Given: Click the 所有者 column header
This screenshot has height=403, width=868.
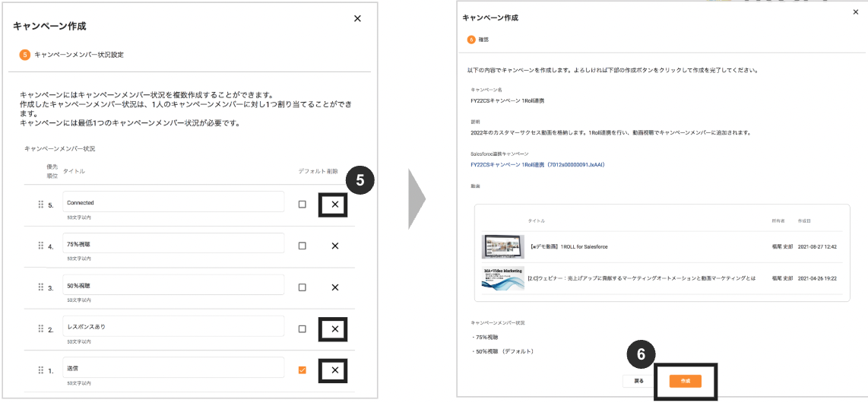Looking at the screenshot, I should [778, 221].
